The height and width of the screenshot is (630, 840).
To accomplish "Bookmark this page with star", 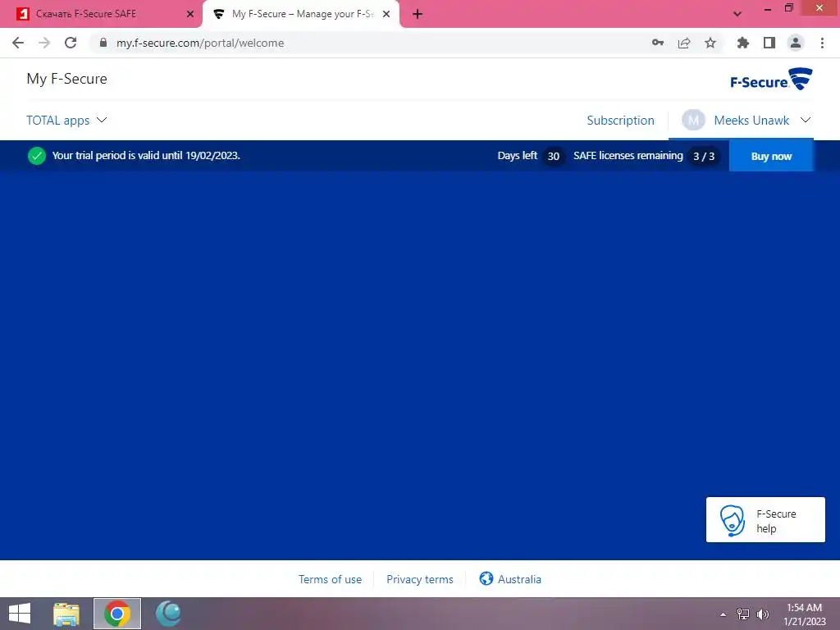I will tap(710, 43).
